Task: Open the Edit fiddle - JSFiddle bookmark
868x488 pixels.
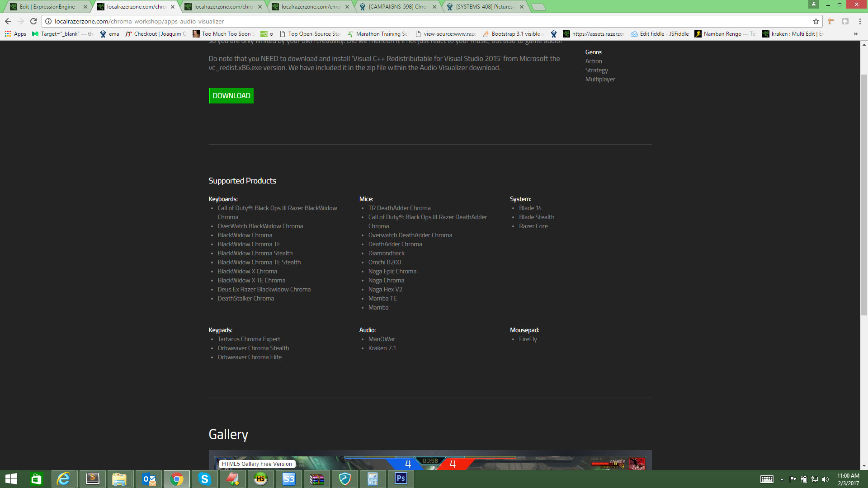Action: (660, 34)
